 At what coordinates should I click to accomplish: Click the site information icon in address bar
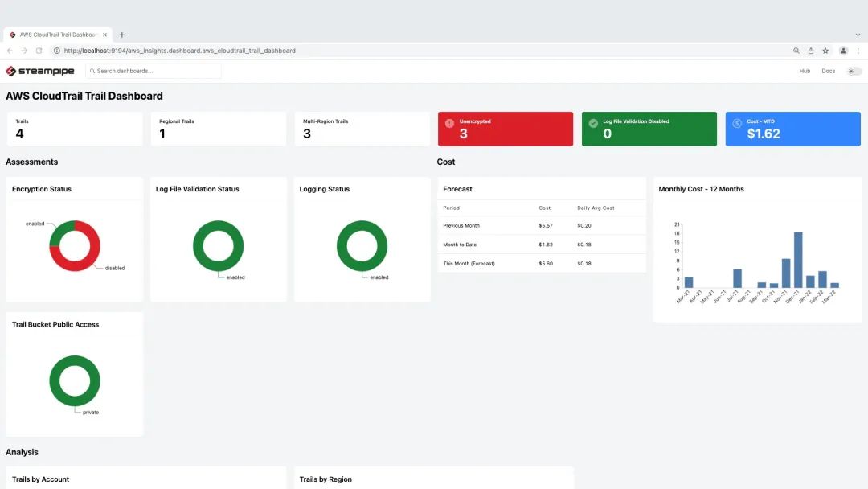pos(57,51)
